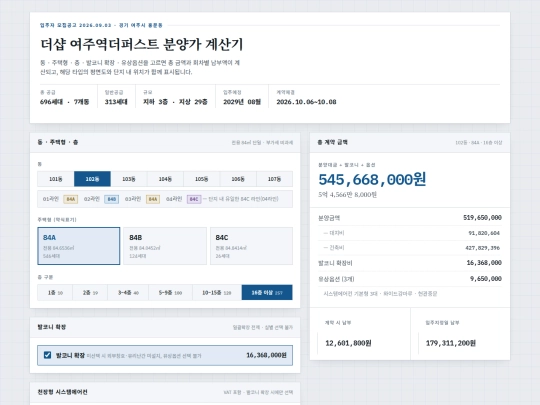Choose the 84A housing type card
Viewport: 540px width, 405px height.
coord(79,246)
